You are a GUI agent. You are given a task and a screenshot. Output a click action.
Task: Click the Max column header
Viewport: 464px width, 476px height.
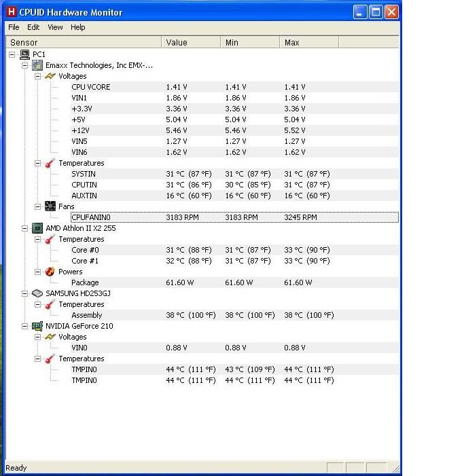pos(309,42)
